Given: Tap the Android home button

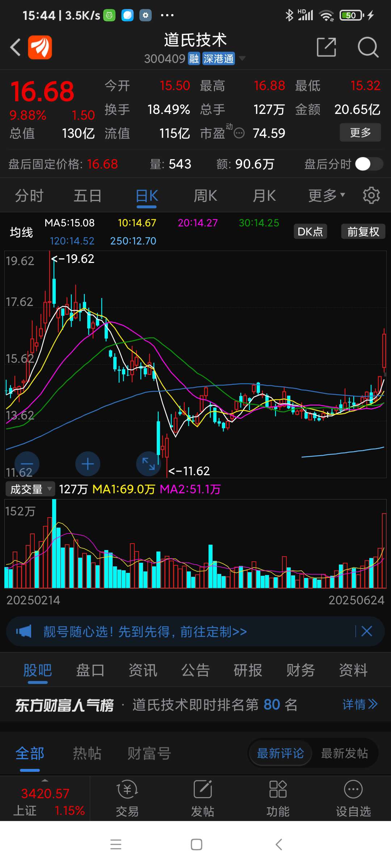Looking at the screenshot, I should tap(196, 844).
